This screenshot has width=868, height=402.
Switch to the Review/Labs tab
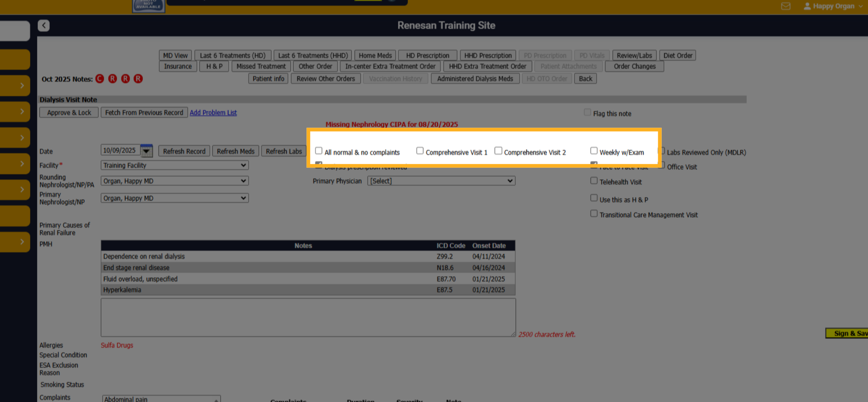point(634,55)
